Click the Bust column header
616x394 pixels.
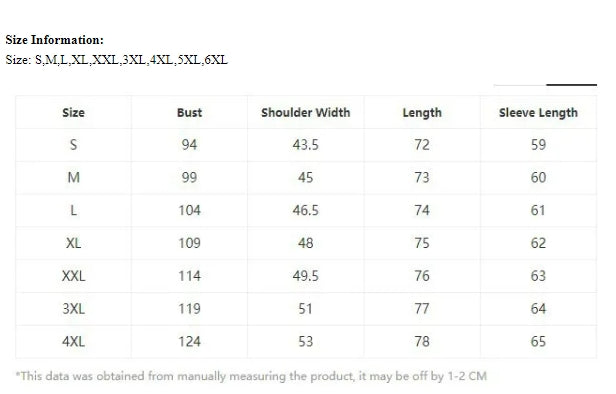point(189,113)
